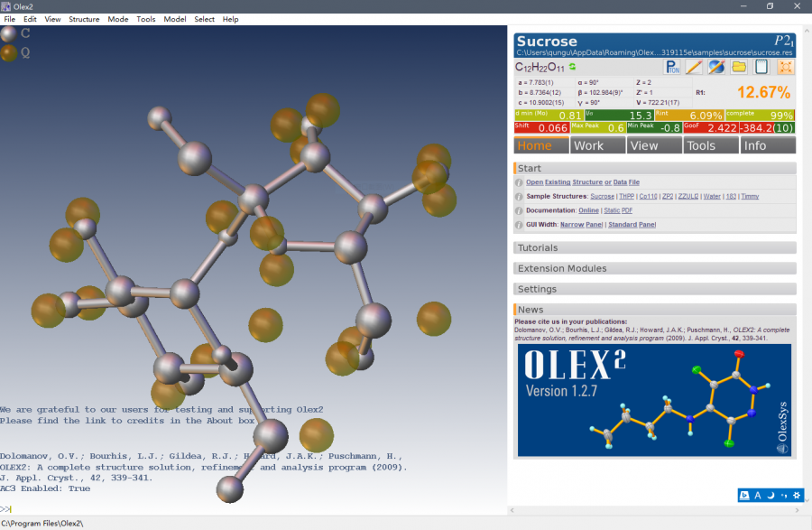Click the brown Q peak legend sphere
The width and height of the screenshot is (812, 530).
coord(9,53)
